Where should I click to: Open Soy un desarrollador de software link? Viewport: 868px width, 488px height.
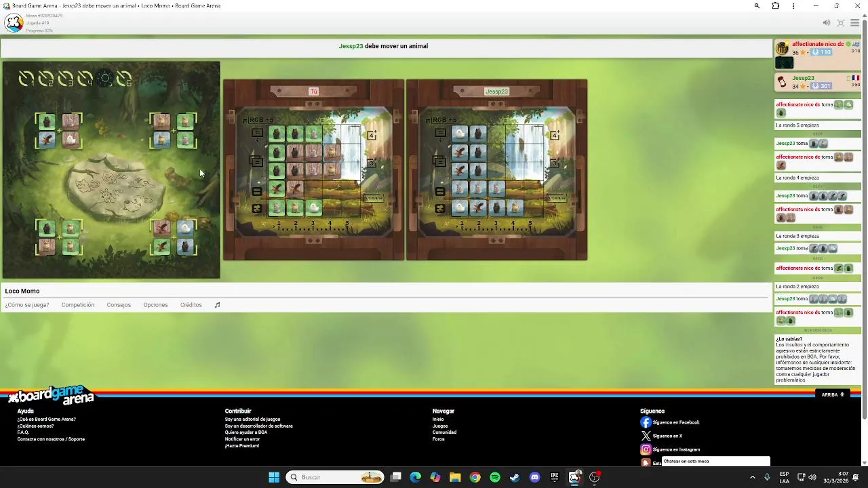tap(259, 426)
